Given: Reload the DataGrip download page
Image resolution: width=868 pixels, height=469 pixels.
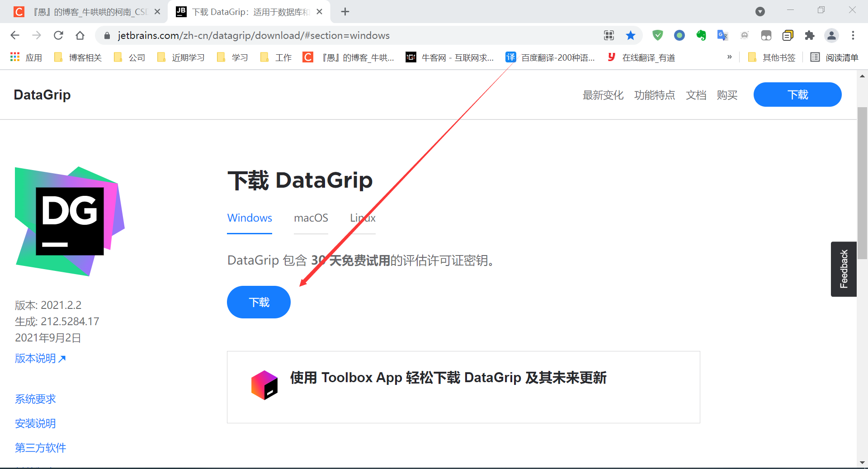Looking at the screenshot, I should pyautogui.click(x=58, y=35).
